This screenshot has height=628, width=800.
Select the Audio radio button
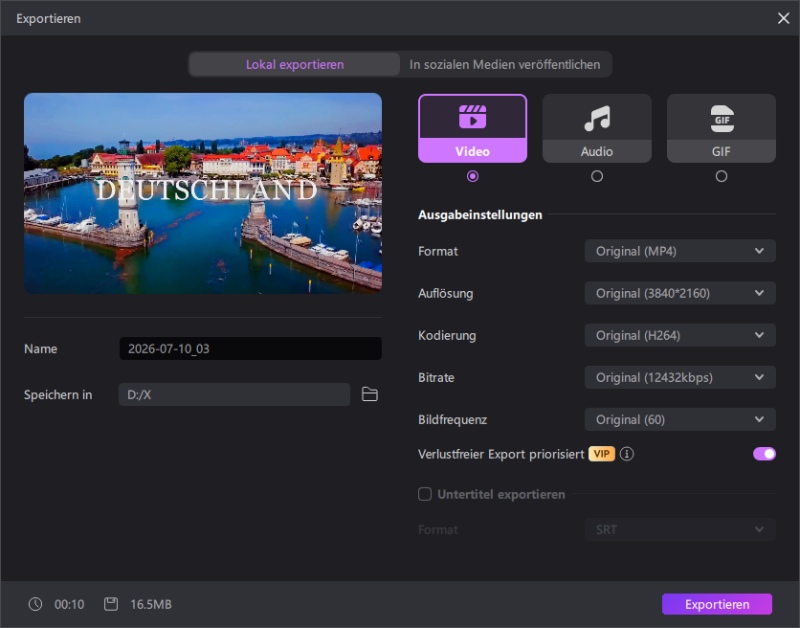click(x=597, y=176)
